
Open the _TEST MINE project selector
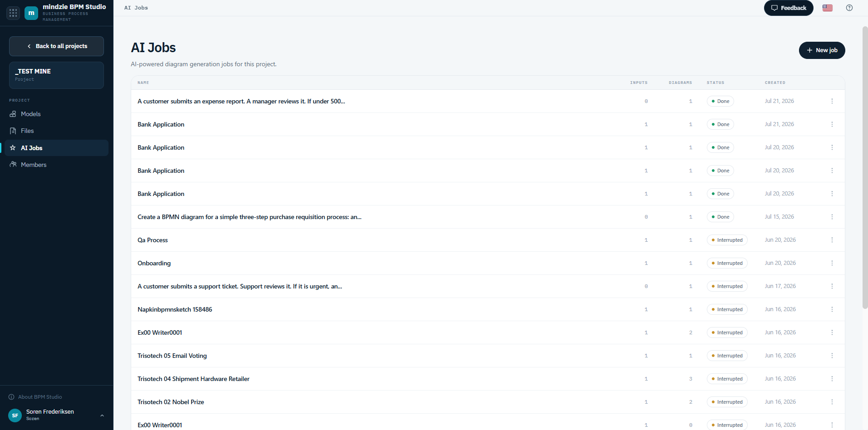56,75
